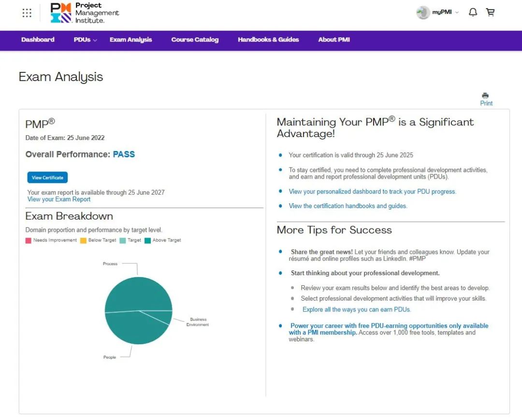This screenshot has height=420, width=522.
Task: Open certification handbooks and guides link
Action: 348,206
